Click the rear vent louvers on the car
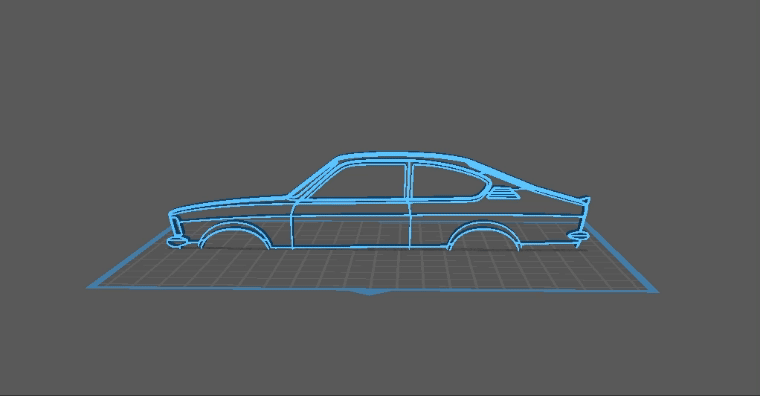This screenshot has height=396, width=760. click(503, 193)
